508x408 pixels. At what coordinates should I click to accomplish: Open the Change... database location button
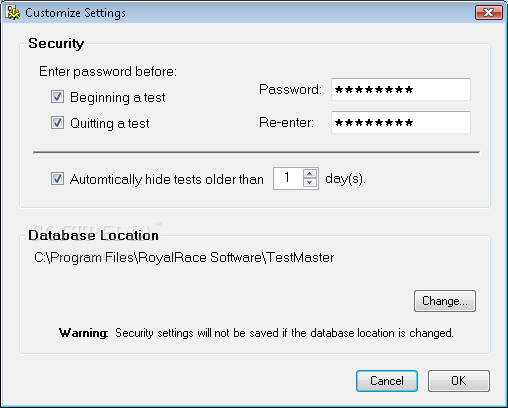(x=445, y=301)
